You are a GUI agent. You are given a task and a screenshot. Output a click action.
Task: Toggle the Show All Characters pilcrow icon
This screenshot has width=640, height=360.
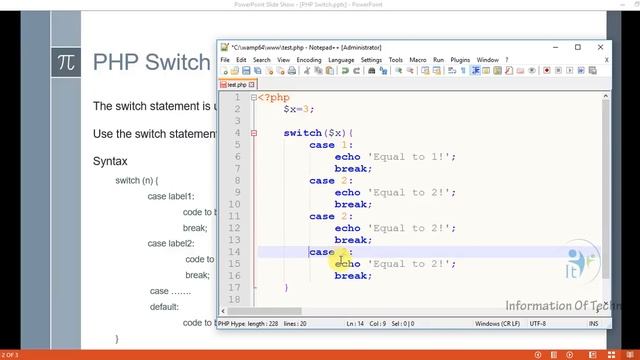pos(463,71)
